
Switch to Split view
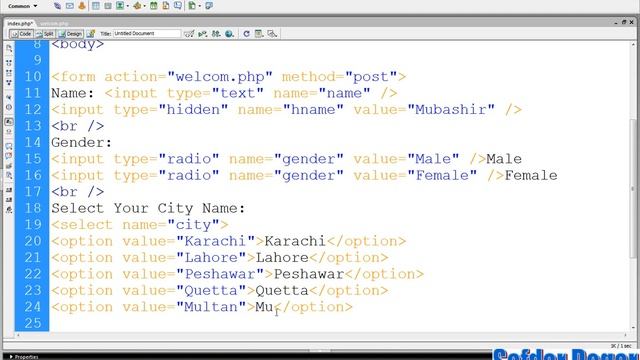44,34
